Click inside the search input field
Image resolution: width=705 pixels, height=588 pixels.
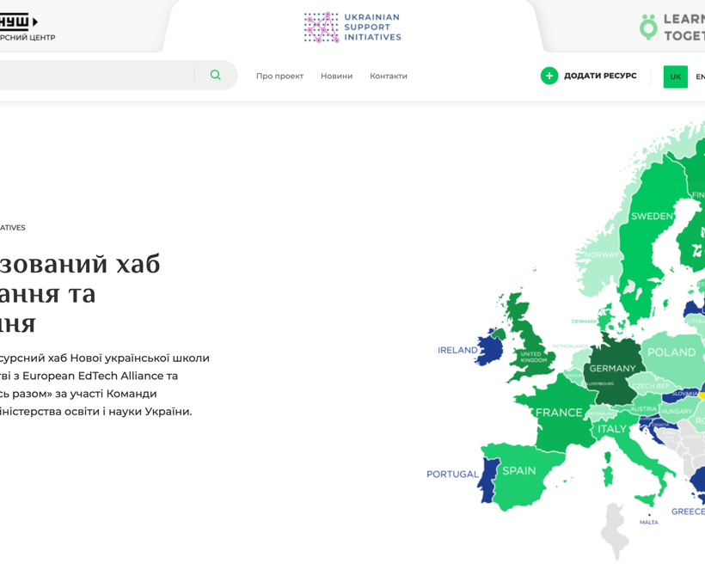pos(96,75)
